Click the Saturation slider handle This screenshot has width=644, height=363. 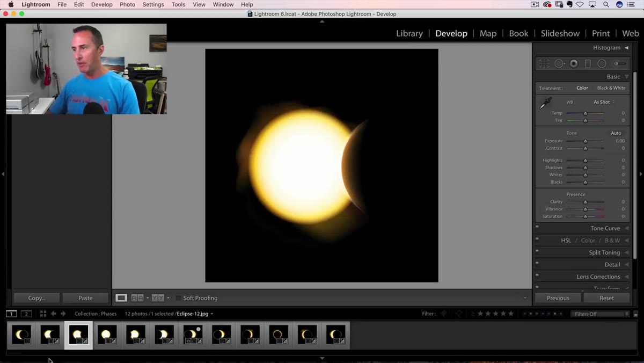(x=586, y=216)
